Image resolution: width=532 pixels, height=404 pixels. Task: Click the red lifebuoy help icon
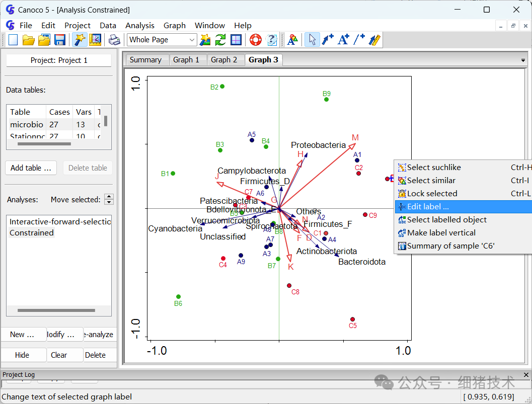point(256,40)
